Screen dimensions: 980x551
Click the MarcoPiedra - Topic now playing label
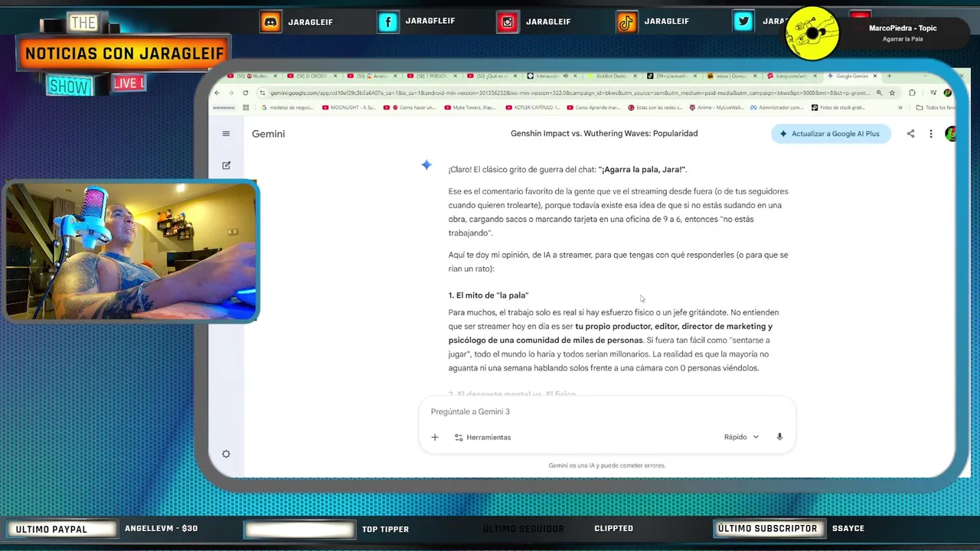903,28
